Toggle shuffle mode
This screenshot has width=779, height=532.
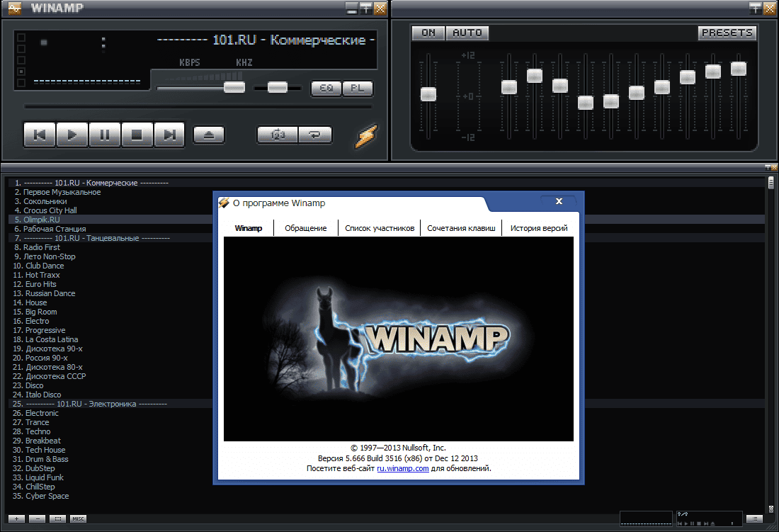point(277,135)
